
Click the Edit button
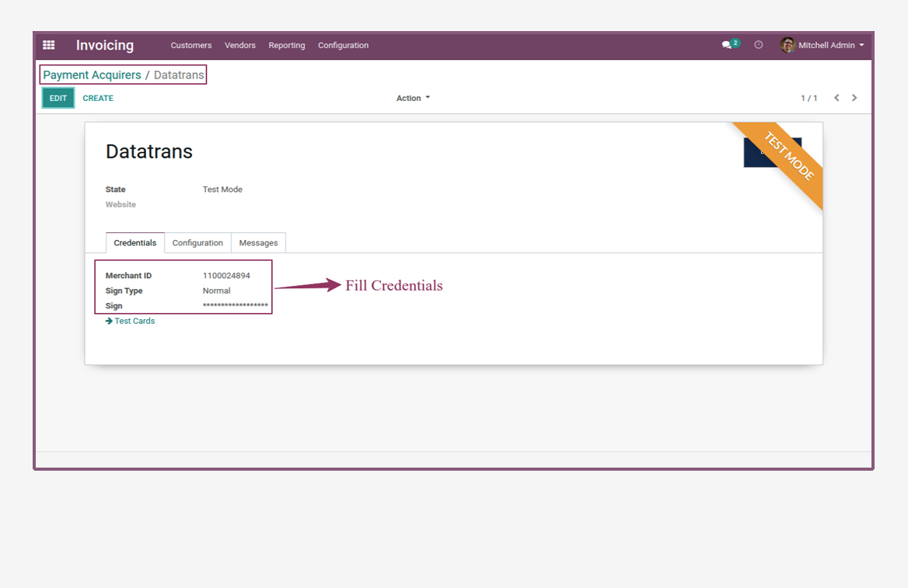coord(58,99)
